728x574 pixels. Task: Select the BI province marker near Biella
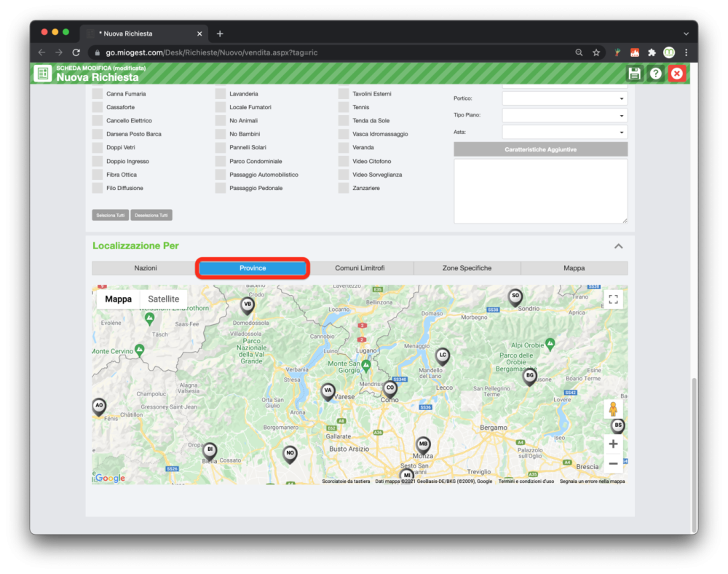[210, 451]
